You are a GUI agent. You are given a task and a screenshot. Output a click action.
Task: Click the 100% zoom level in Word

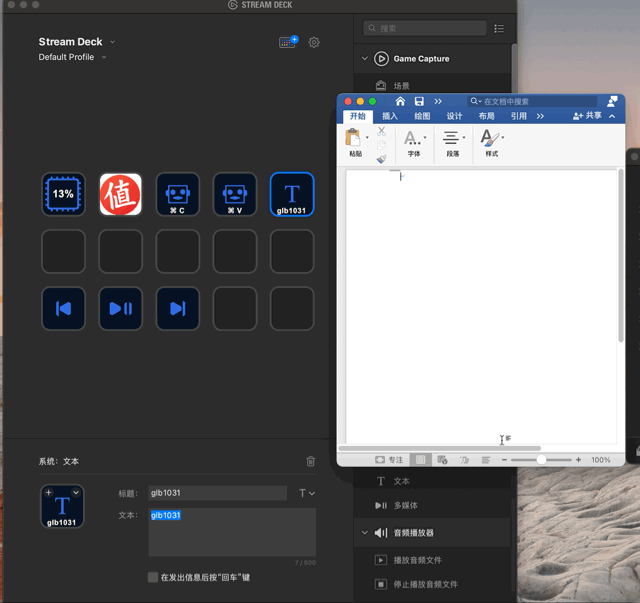point(601,460)
